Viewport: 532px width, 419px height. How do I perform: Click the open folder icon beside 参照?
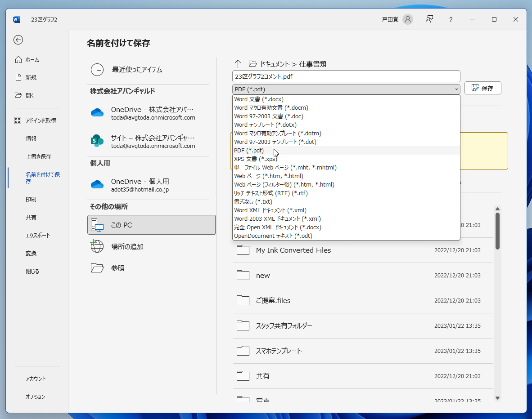point(97,268)
